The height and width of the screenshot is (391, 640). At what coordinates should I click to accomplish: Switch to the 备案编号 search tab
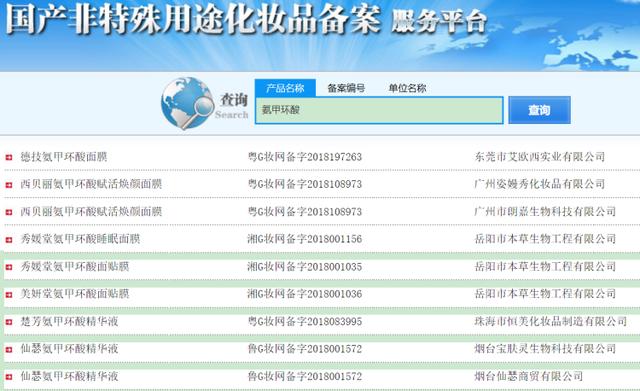point(346,88)
